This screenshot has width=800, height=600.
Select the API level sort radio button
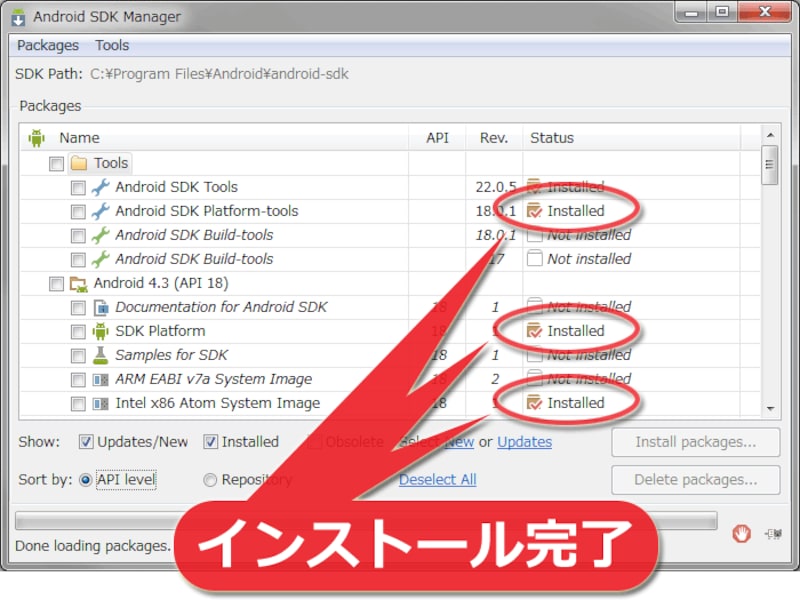pyautogui.click(x=85, y=480)
